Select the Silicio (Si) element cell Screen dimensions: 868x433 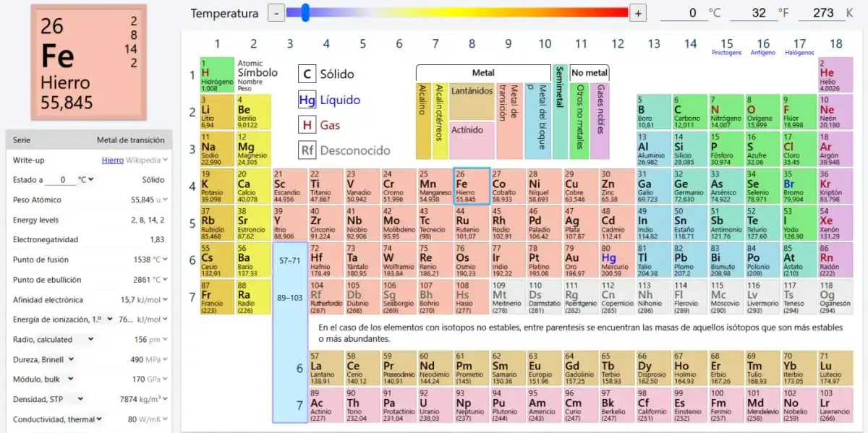[690, 149]
